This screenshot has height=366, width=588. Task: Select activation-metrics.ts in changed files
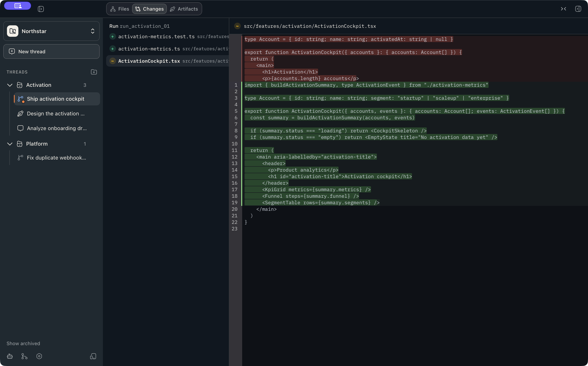168,49
